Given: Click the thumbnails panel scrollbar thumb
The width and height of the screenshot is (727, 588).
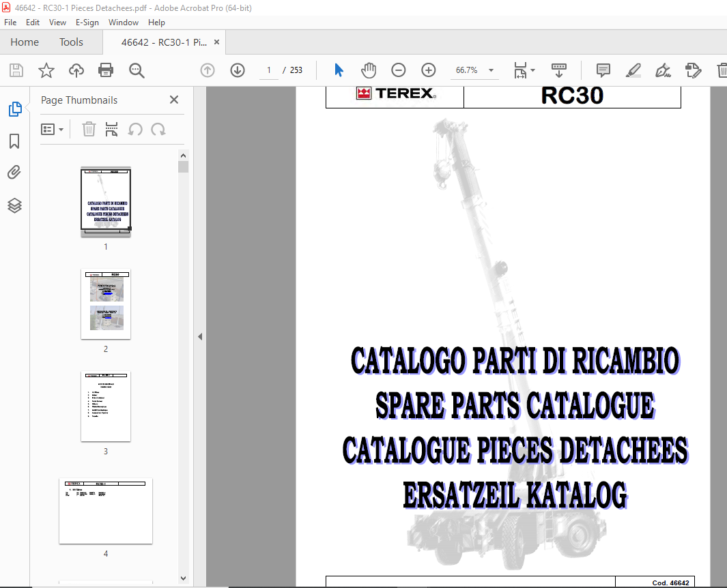Looking at the screenshot, I should pos(183,167).
